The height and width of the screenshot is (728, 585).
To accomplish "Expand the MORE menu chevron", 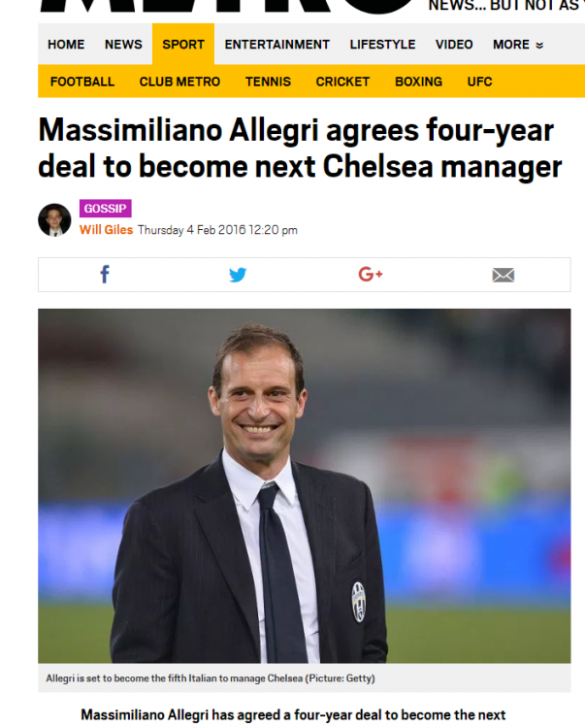I will pos(539,45).
